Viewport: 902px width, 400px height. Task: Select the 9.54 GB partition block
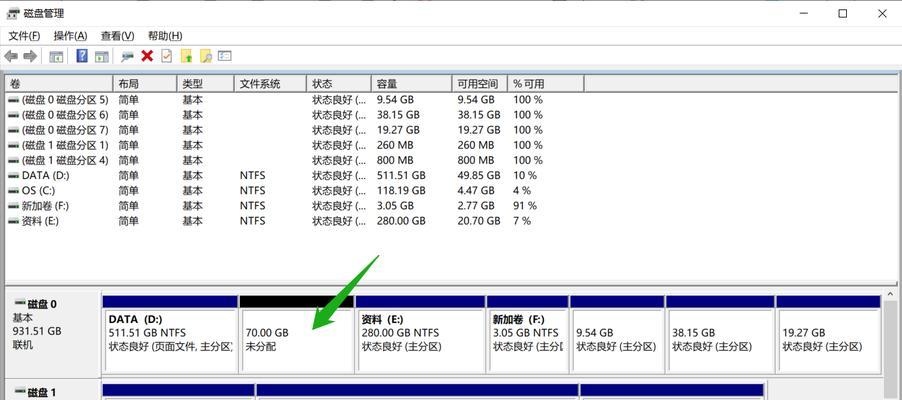(617, 335)
